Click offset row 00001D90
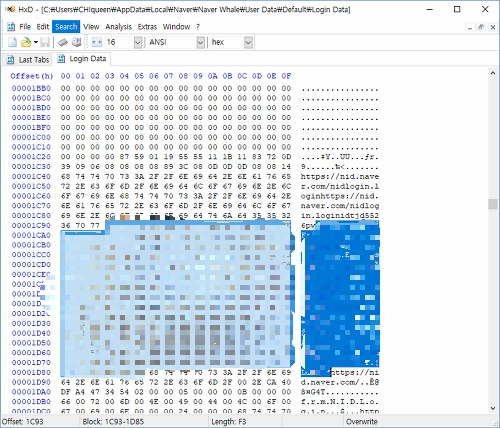Screen dimensions: 500x428 click(x=31, y=382)
